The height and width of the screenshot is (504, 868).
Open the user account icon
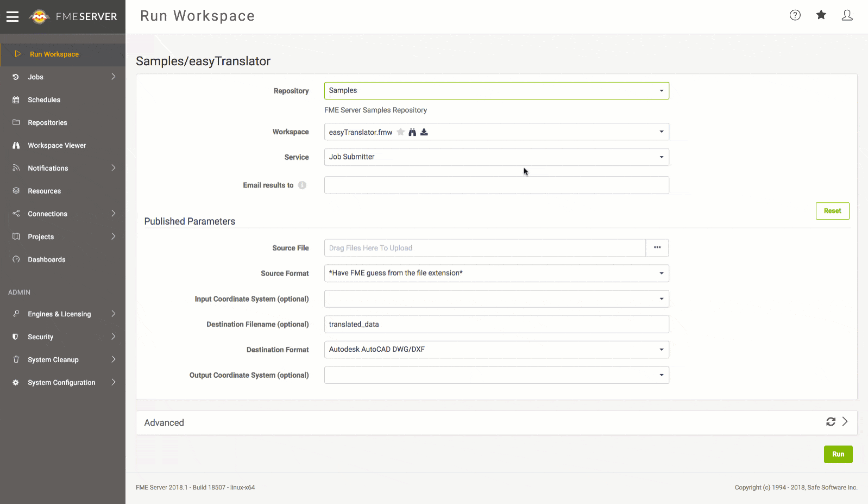(x=847, y=15)
